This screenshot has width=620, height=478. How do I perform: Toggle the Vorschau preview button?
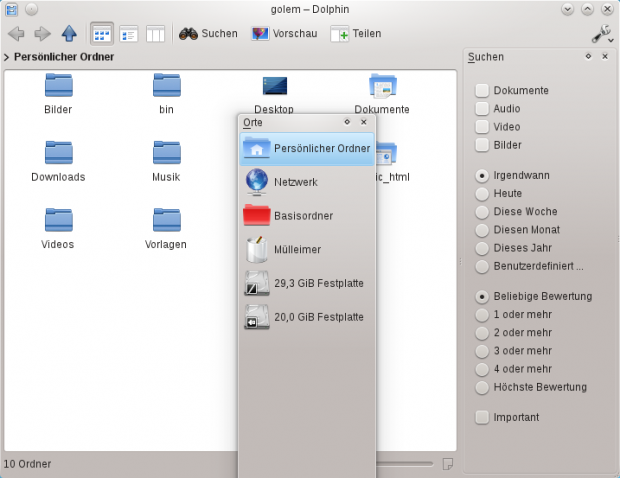[284, 34]
